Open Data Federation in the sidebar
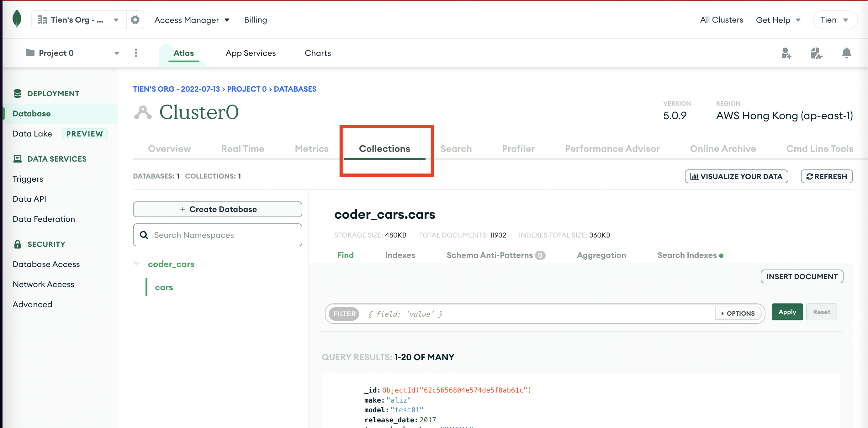The height and width of the screenshot is (428, 868). tap(44, 219)
